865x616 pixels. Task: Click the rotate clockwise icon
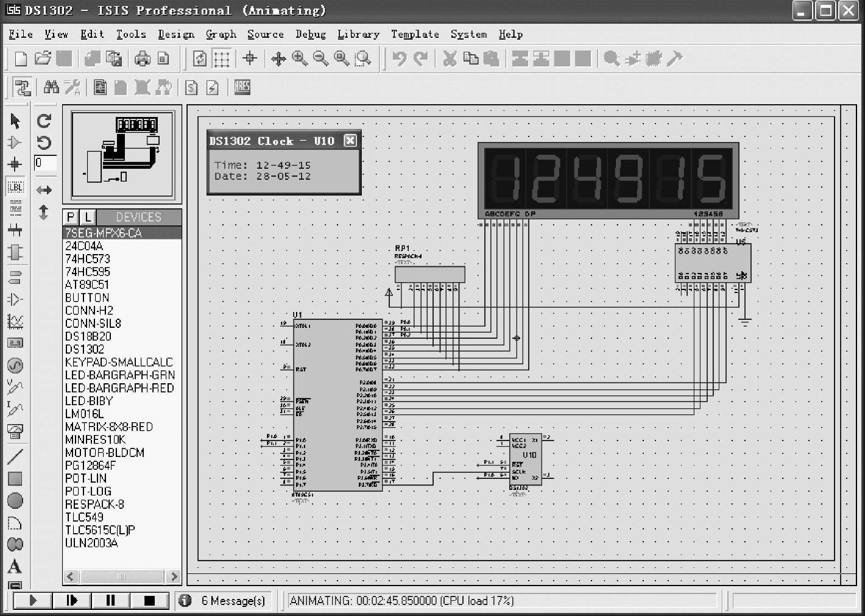(x=44, y=121)
